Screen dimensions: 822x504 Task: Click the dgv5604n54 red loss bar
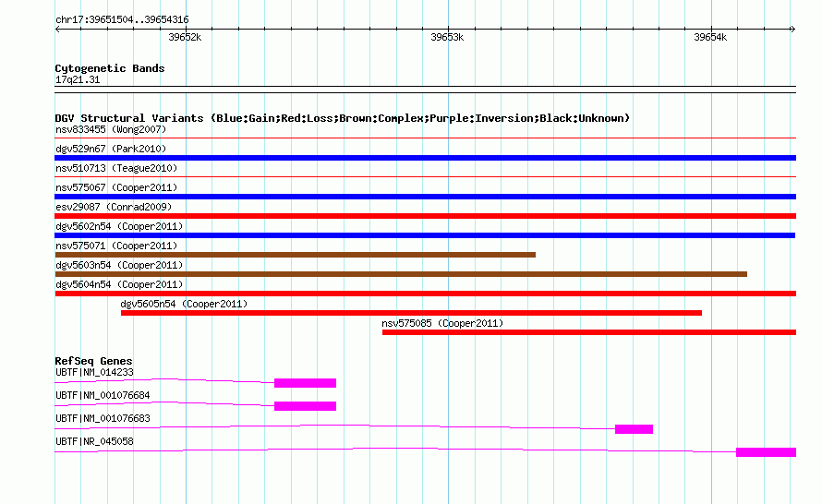(x=425, y=294)
